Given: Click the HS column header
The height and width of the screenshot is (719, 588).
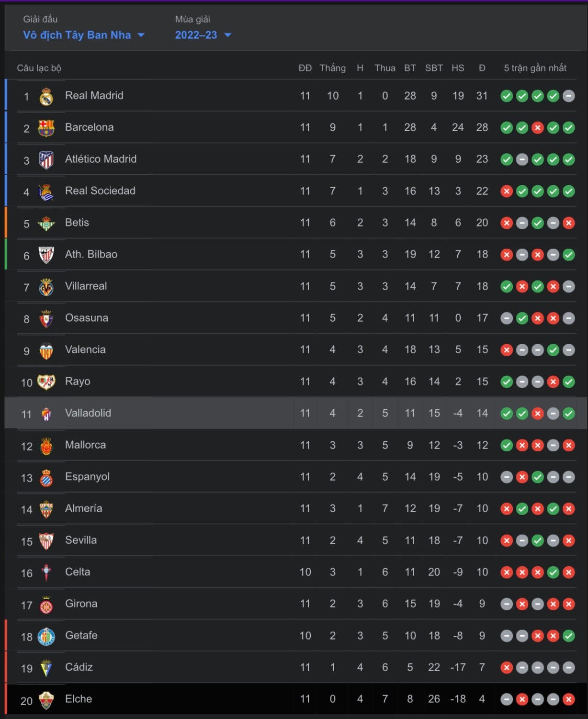Looking at the screenshot, I should point(458,68).
